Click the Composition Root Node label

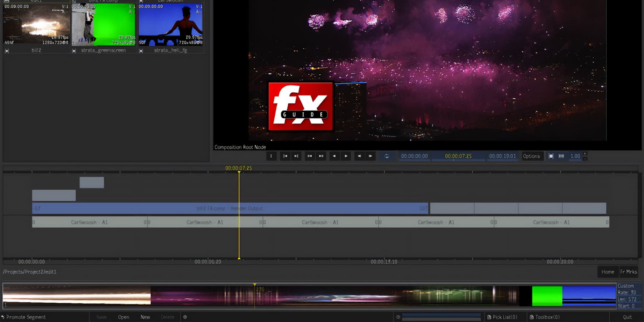click(240, 147)
